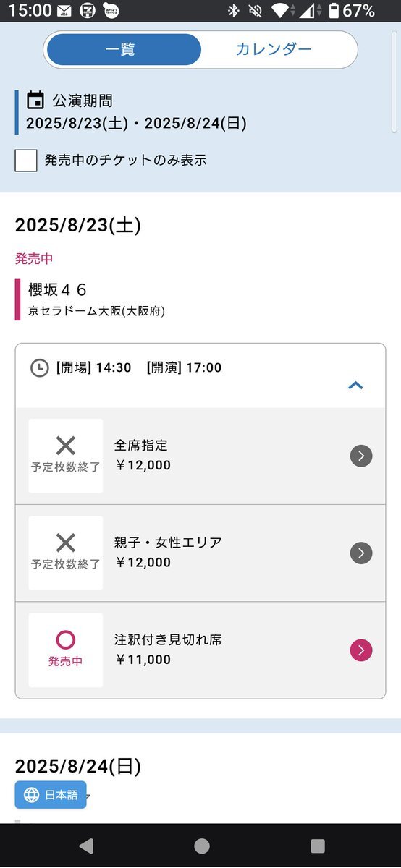Tap the Android home circle icon

(202, 846)
